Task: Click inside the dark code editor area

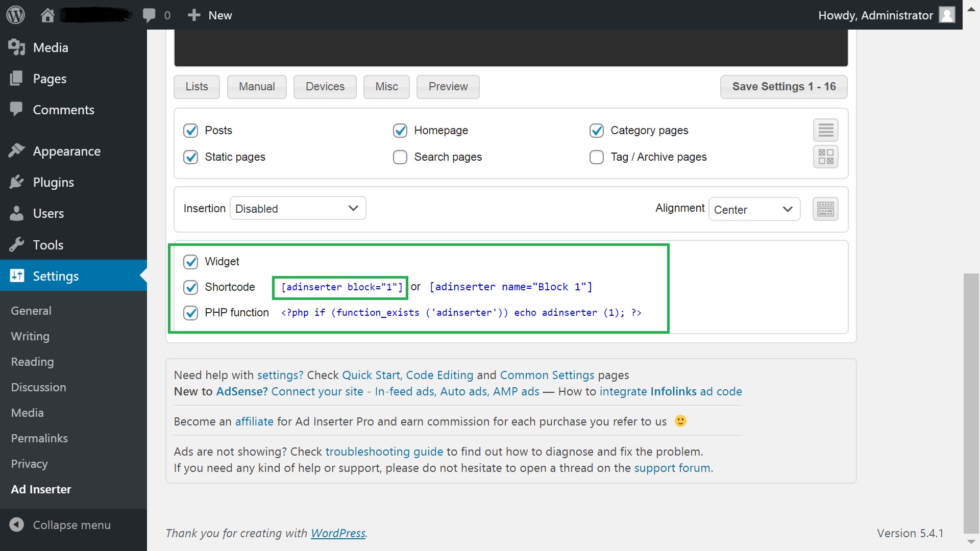Action: (511, 48)
